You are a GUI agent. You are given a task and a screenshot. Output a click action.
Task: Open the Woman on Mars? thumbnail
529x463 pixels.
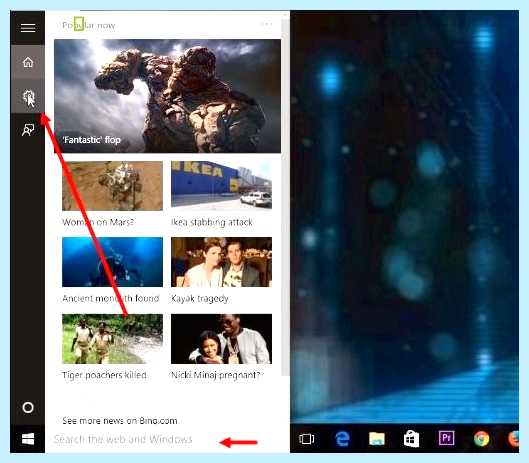click(112, 186)
